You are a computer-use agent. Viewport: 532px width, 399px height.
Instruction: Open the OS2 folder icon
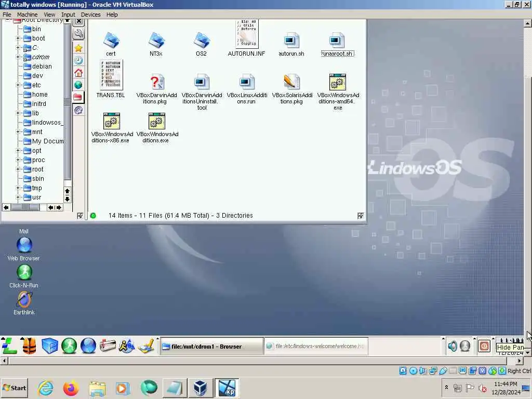201,41
